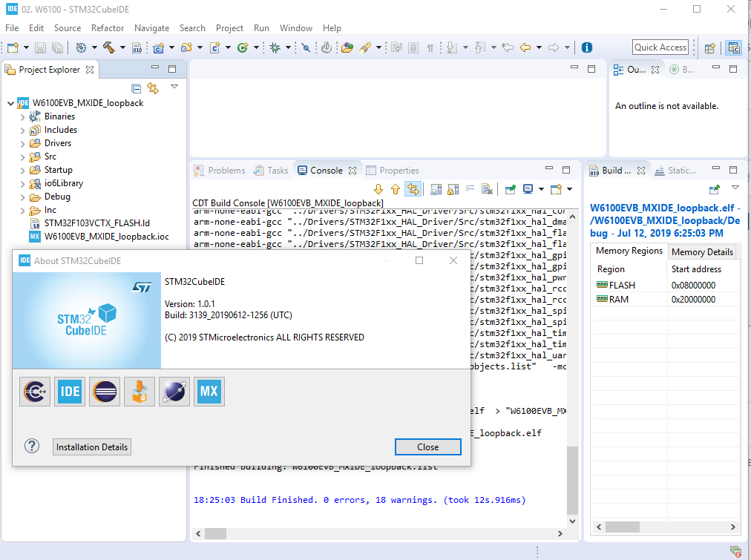Click Collapse All icon in Project Explorer
Image resolution: width=751 pixels, height=560 pixels.
pos(137,88)
